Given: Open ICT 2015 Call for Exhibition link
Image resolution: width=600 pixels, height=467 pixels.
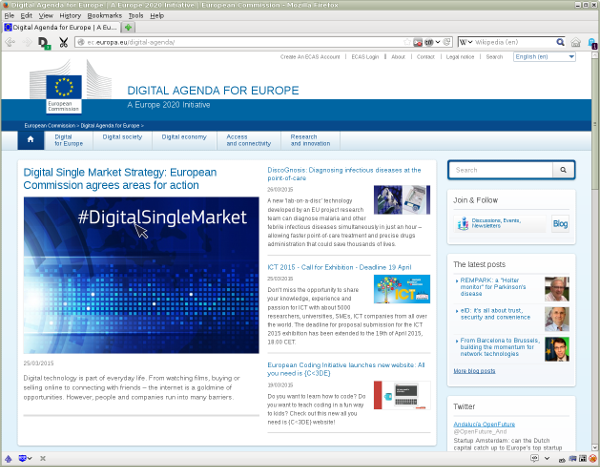Looking at the screenshot, I should [x=339, y=267].
